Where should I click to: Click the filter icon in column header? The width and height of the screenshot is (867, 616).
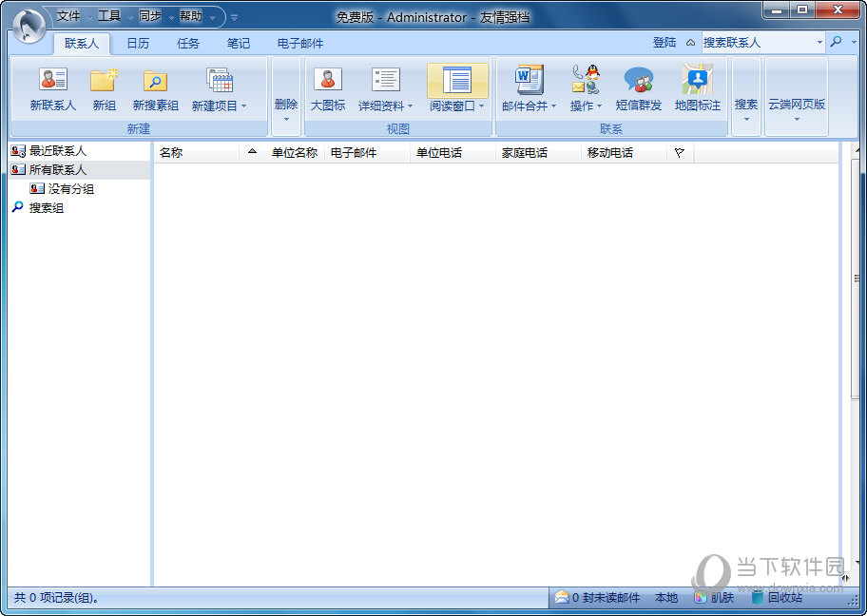tap(680, 153)
